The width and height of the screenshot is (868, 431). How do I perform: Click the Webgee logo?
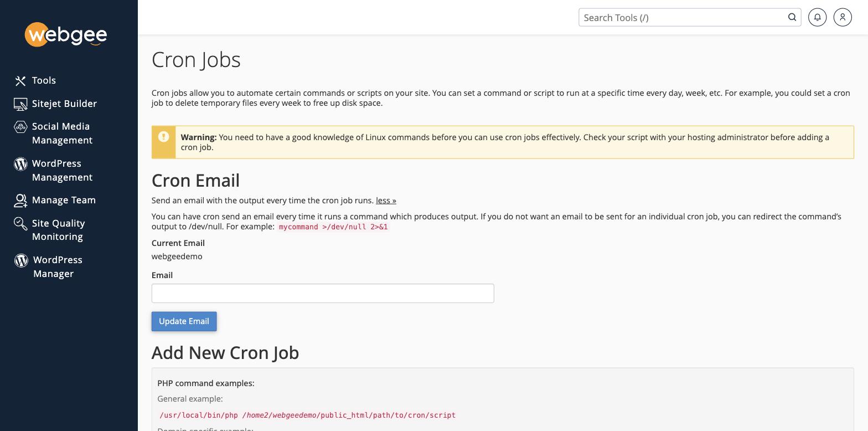(x=66, y=34)
